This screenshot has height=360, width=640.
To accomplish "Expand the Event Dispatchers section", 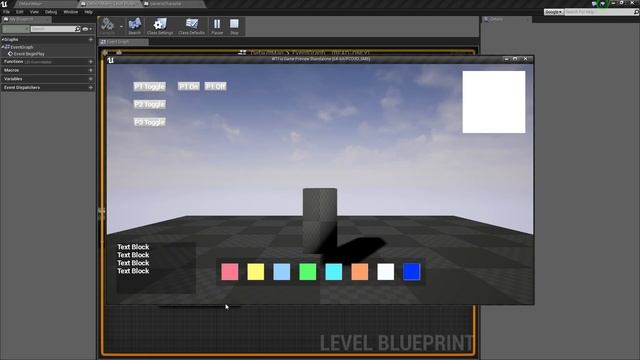I will (22, 87).
